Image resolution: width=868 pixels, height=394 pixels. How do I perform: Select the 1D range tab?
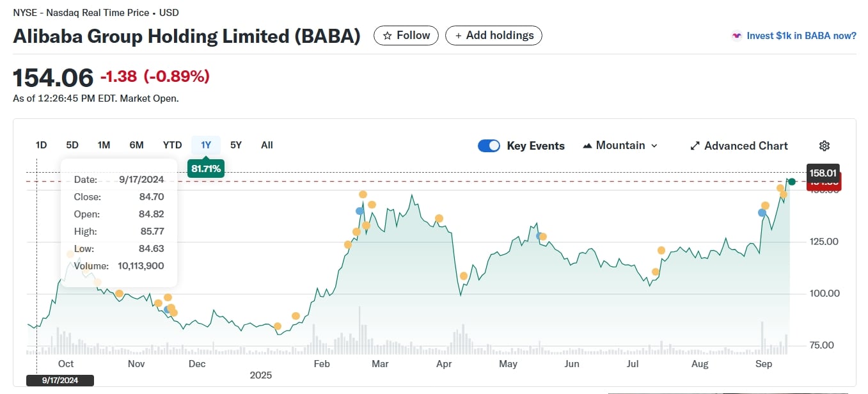click(x=41, y=145)
